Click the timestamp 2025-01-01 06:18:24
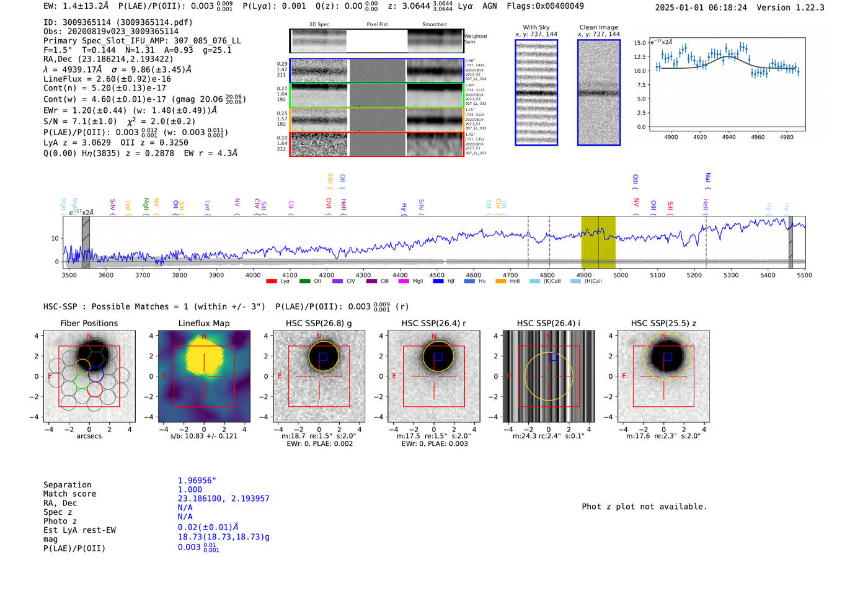868x591 pixels. click(701, 7)
